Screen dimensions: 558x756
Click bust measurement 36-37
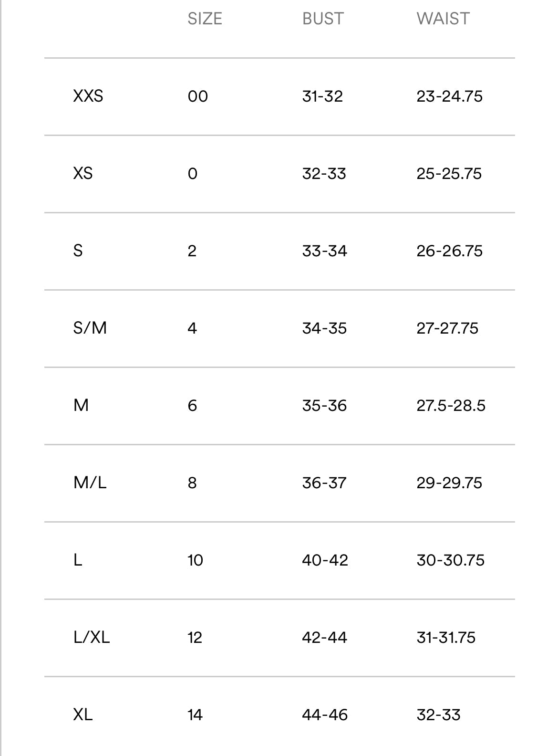tap(324, 483)
